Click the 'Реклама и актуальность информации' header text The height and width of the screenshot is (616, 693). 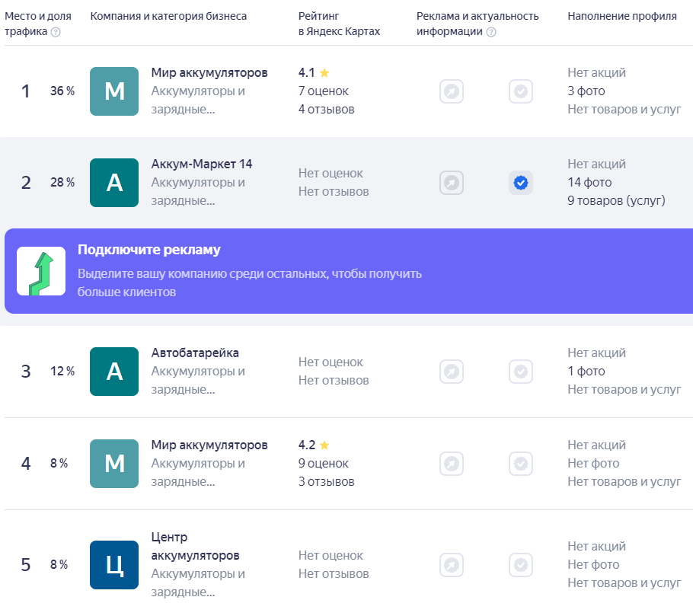(x=477, y=24)
